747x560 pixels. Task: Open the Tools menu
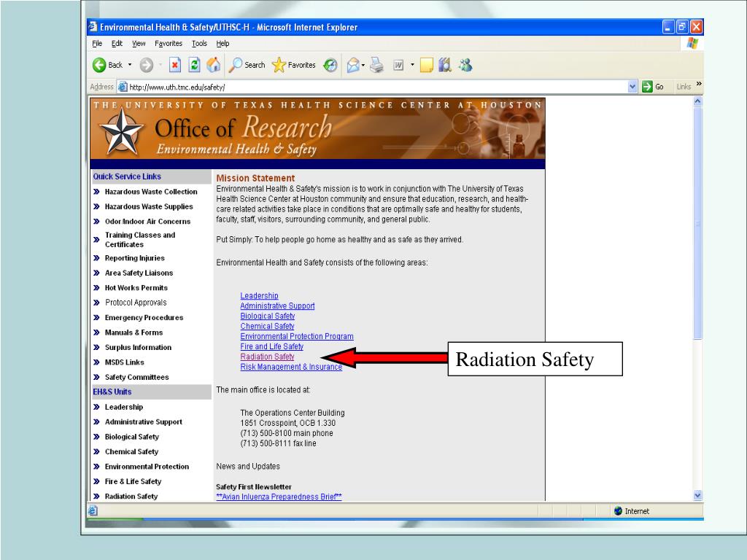click(199, 43)
